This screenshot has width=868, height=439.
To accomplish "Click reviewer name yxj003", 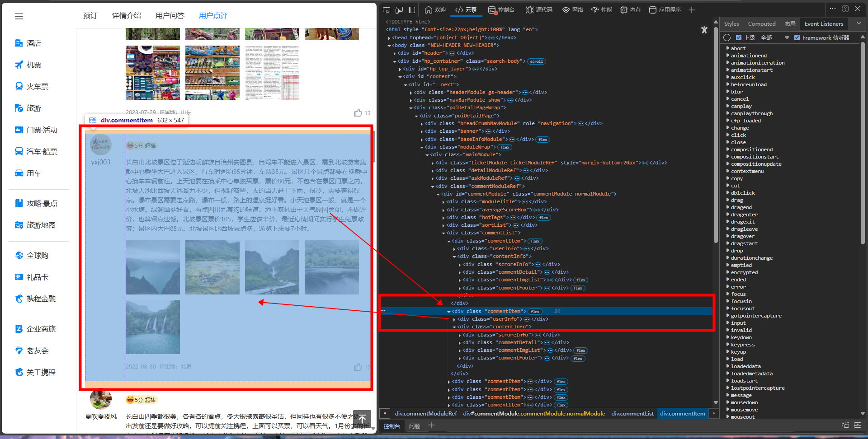I will coord(100,162).
